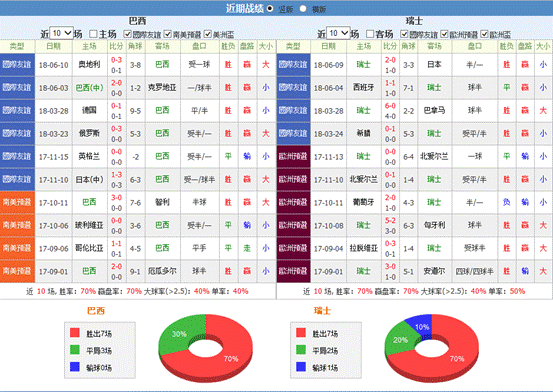Uncheck the 美洲盃 Copa America filter checkbox

click(x=208, y=34)
